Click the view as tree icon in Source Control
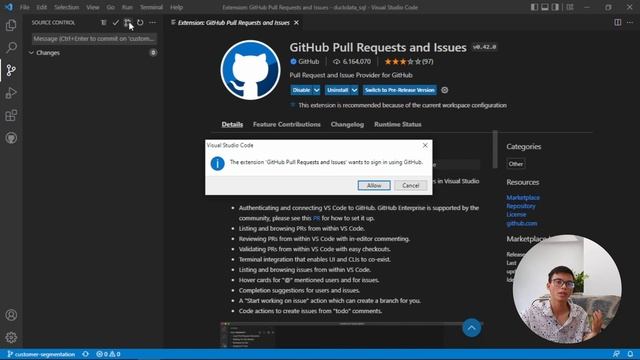The width and height of the screenshot is (640, 360). [x=104, y=22]
